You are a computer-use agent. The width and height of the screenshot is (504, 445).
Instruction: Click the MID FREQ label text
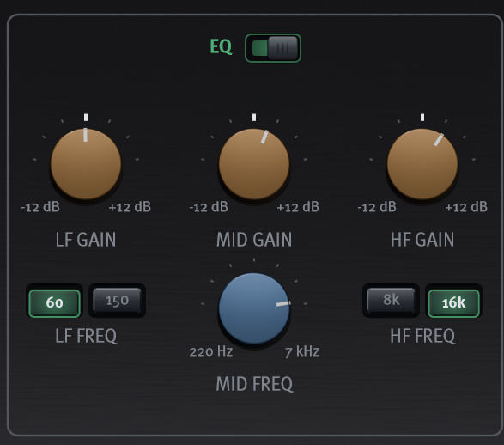[x=254, y=384]
